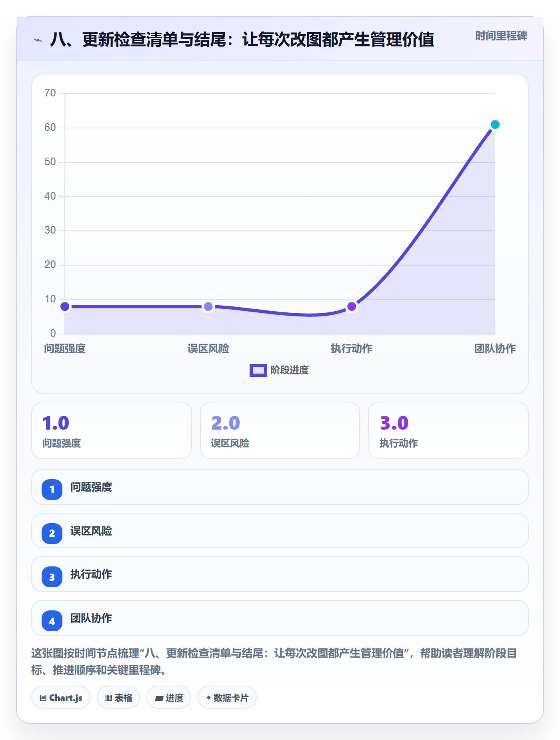
Task: Click the 进度 tag chip
Action: [169, 698]
